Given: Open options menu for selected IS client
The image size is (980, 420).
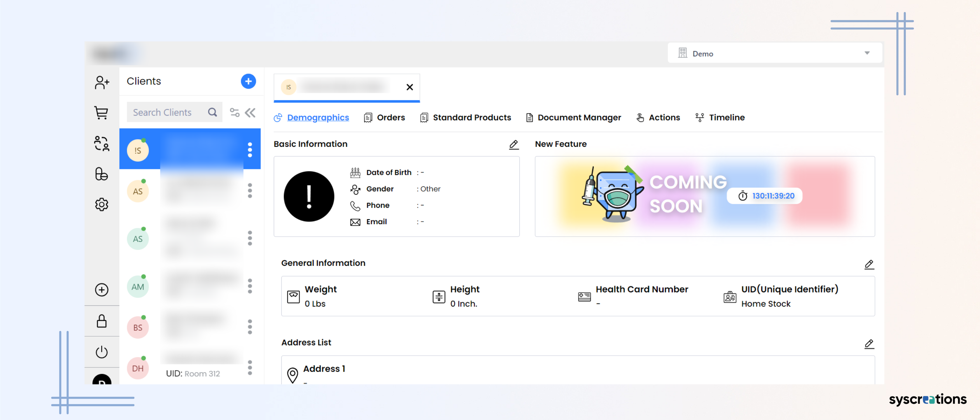Looking at the screenshot, I should click(250, 150).
